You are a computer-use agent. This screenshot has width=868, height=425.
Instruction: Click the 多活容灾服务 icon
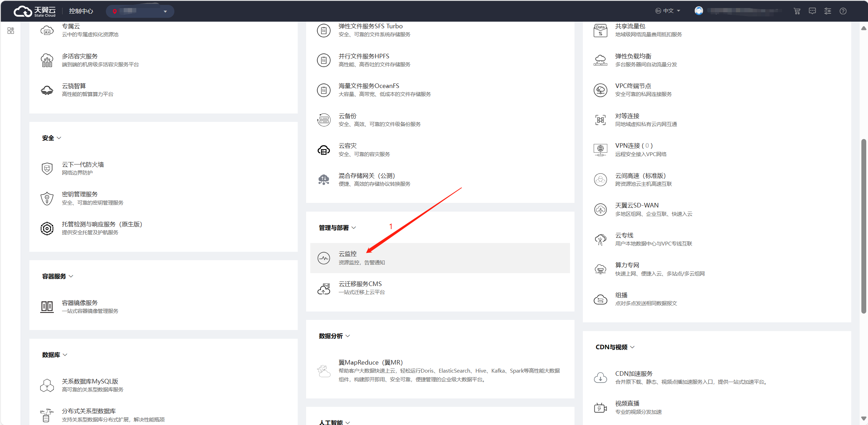(47, 60)
